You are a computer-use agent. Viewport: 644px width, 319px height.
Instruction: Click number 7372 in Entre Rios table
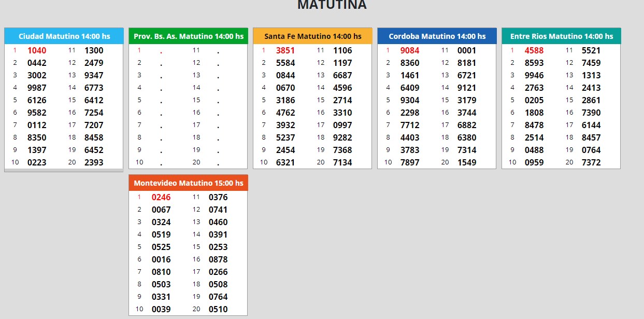click(591, 162)
